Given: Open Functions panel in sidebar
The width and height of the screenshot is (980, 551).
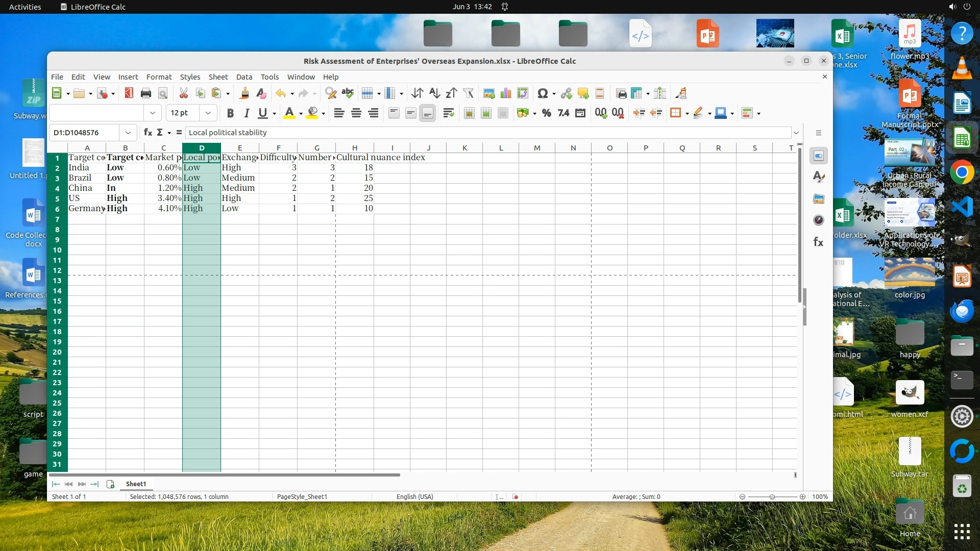Looking at the screenshot, I should pyautogui.click(x=818, y=242).
